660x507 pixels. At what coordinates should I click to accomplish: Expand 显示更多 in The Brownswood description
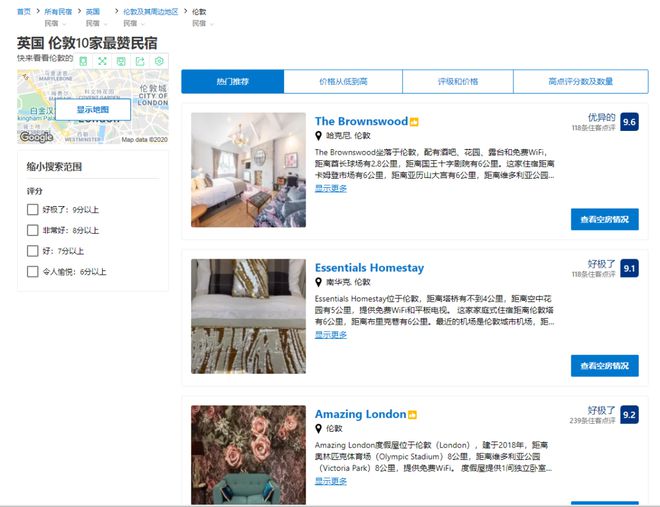pos(331,188)
